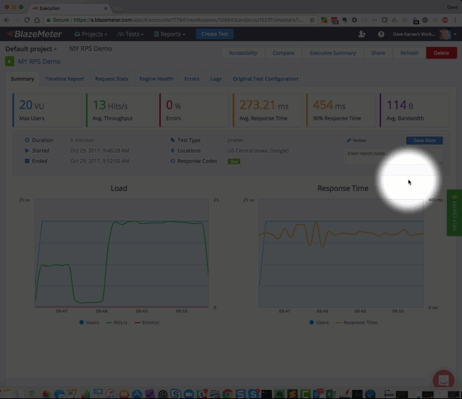Click the report notes text field
462x399 pixels.
394,156
